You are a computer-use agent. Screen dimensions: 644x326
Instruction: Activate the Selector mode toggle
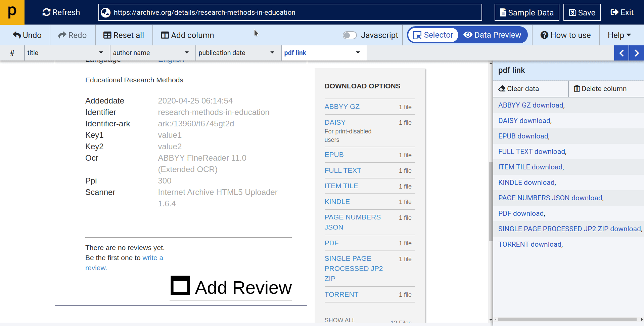[x=432, y=35]
